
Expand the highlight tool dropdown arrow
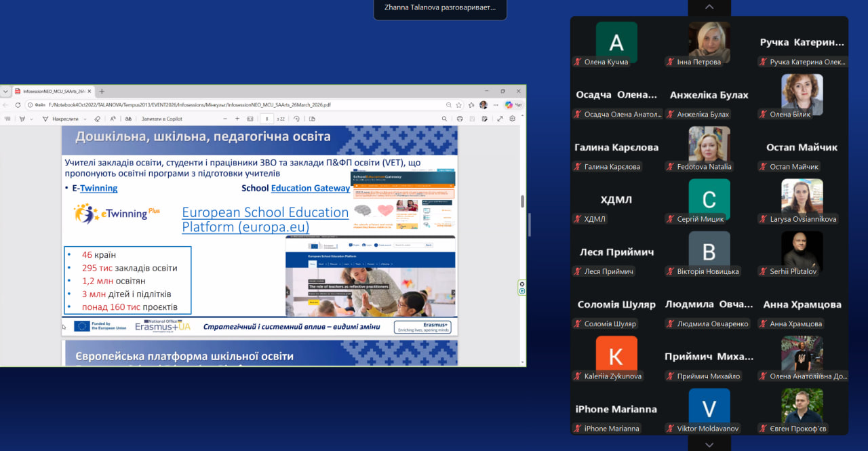click(x=31, y=119)
